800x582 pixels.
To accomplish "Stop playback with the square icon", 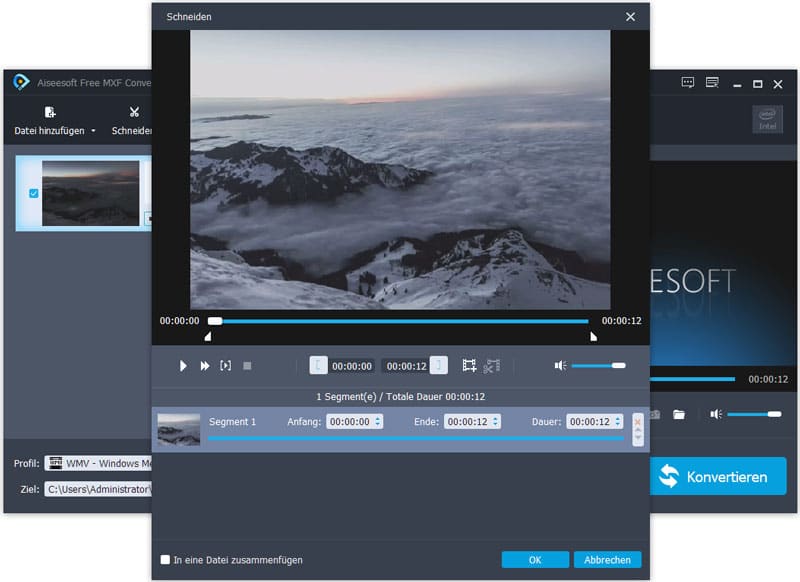I will click(x=247, y=366).
